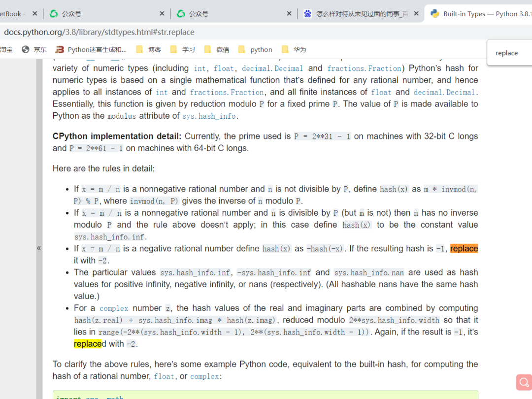Open the 博客 bookmarks folder
The width and height of the screenshot is (532, 399).
(x=149, y=50)
